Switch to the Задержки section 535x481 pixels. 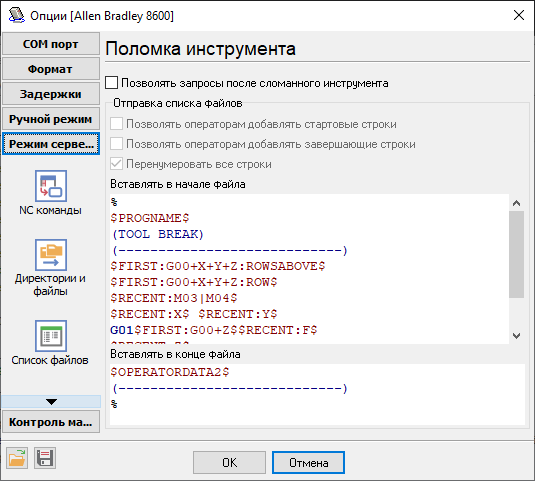click(51, 94)
